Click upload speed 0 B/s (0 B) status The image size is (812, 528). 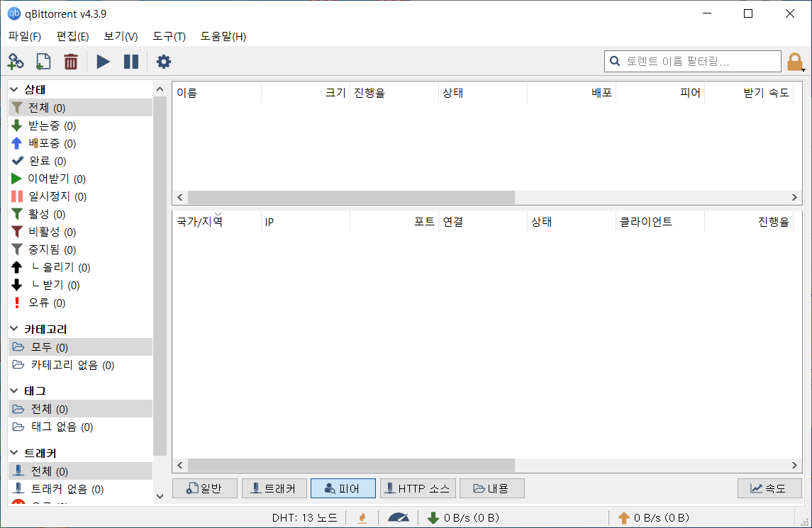pyautogui.click(x=654, y=517)
